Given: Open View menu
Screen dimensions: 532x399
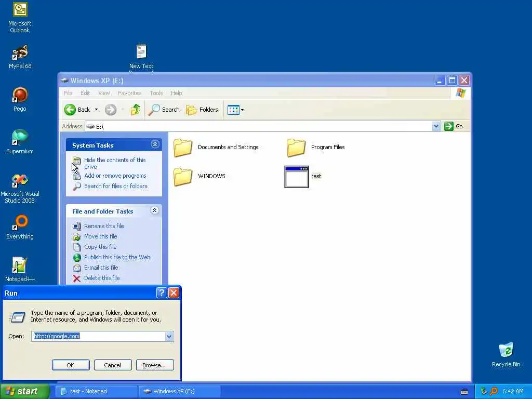Looking at the screenshot, I should (104, 93).
